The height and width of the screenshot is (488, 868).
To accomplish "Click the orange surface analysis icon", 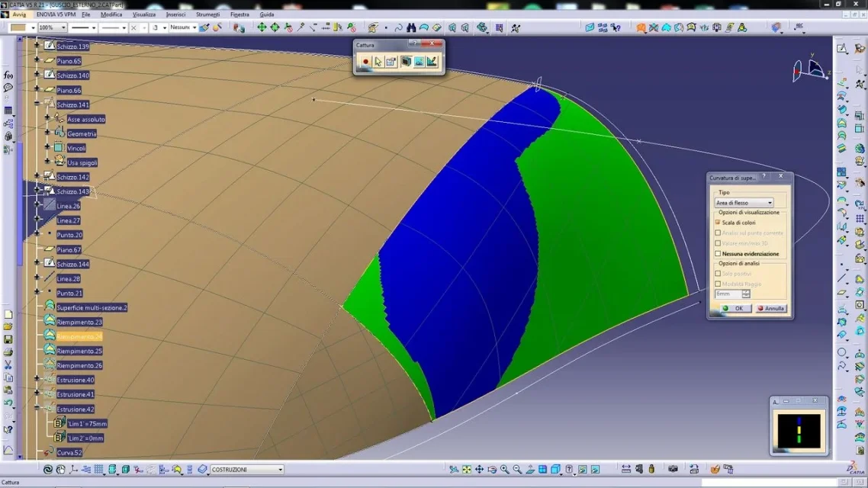I will 641,27.
